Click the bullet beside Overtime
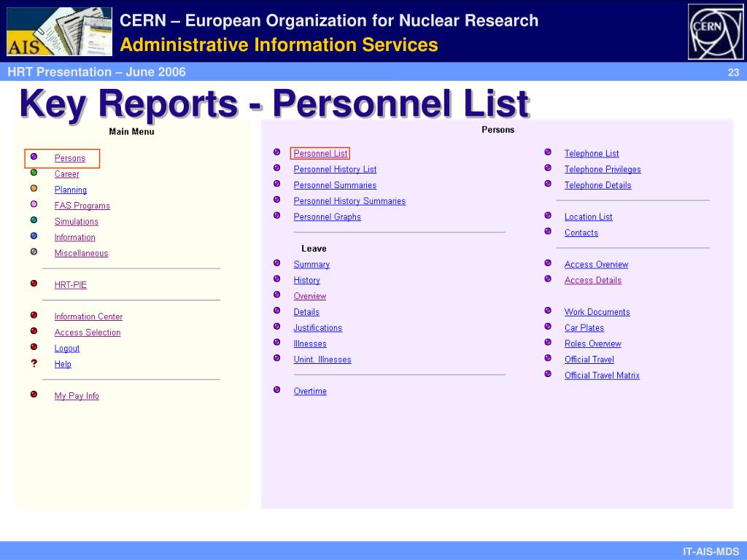The height and width of the screenshot is (560, 747). (276, 389)
